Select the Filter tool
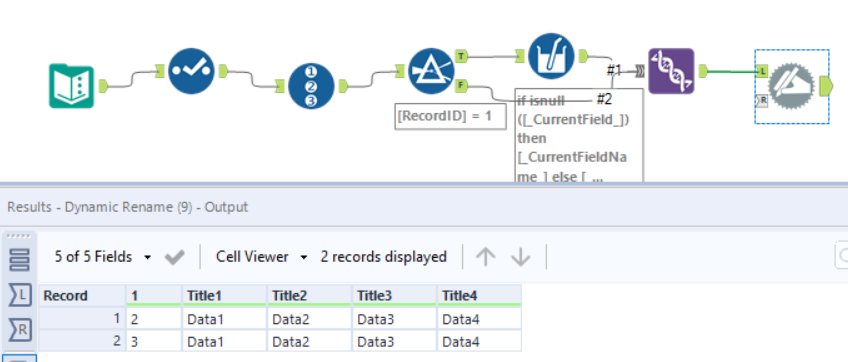The width and height of the screenshot is (848, 362). click(431, 71)
